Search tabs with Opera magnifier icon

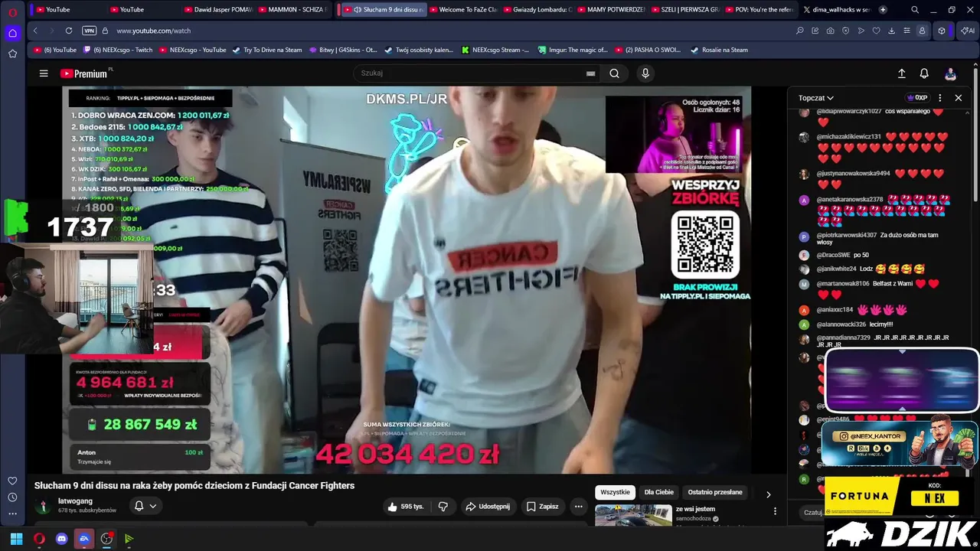(915, 10)
